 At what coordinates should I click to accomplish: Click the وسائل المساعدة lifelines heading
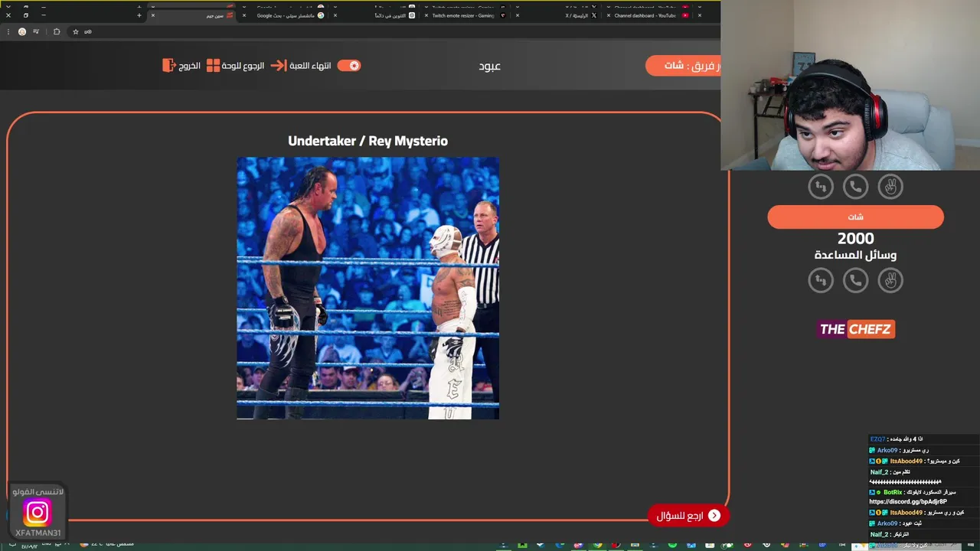point(855,255)
